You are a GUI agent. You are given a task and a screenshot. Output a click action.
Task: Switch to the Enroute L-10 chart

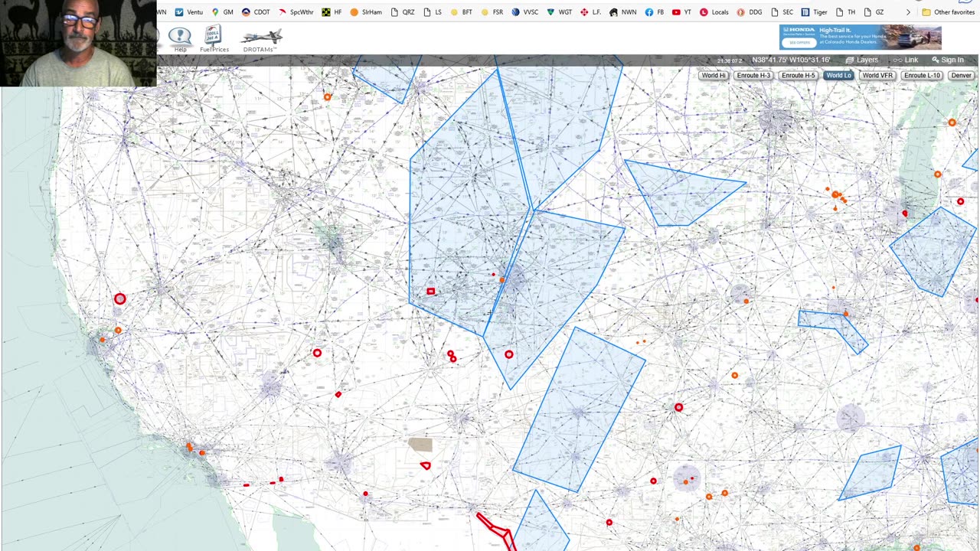[x=922, y=76]
